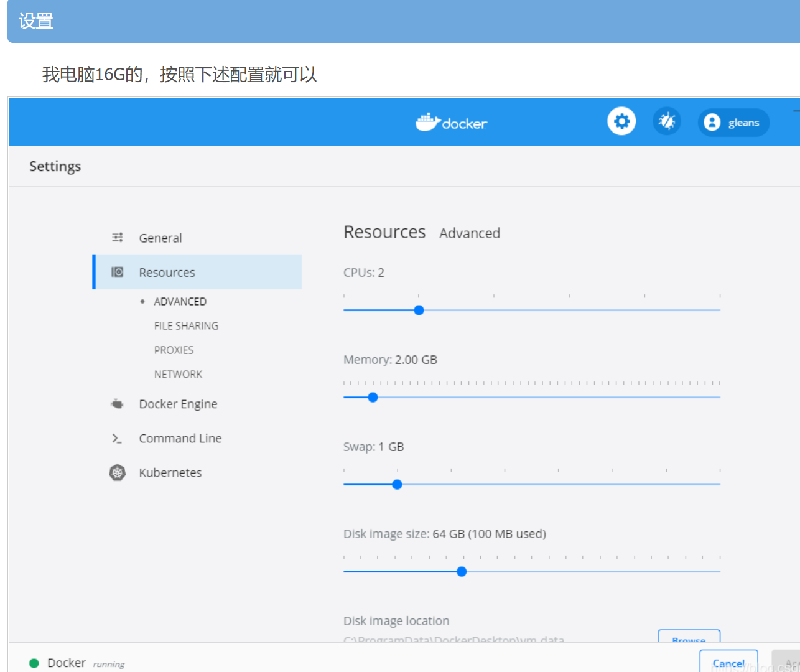Click the Memory slider handle
The width and height of the screenshot is (800, 672).
[x=373, y=398]
